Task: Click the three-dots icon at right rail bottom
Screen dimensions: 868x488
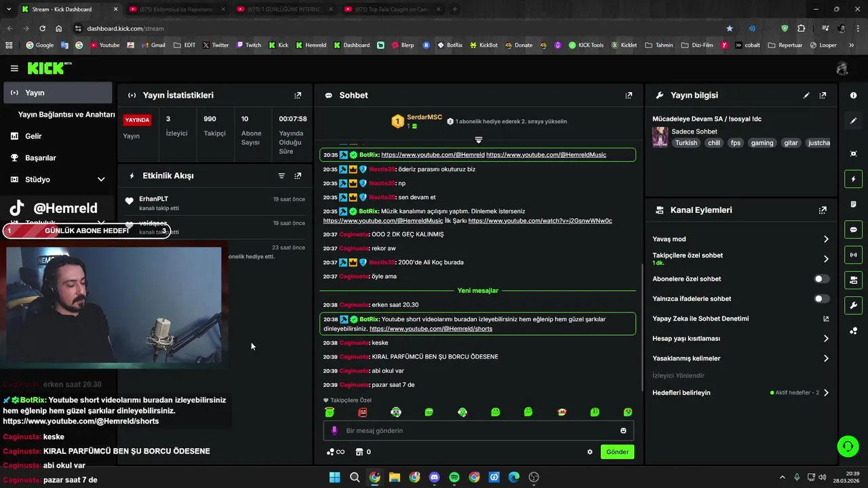Action: 853,331
